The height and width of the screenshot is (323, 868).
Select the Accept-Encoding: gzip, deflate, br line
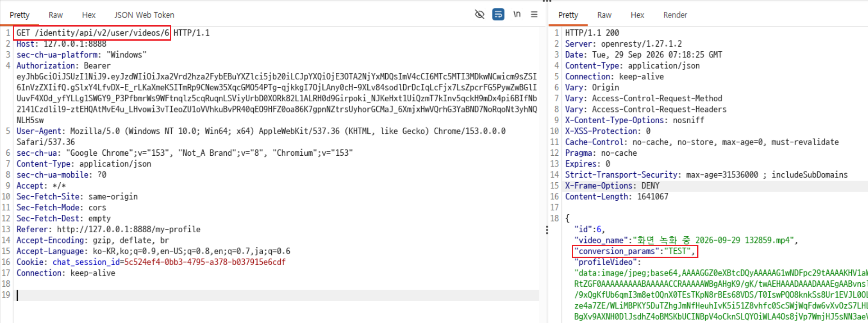click(x=93, y=240)
